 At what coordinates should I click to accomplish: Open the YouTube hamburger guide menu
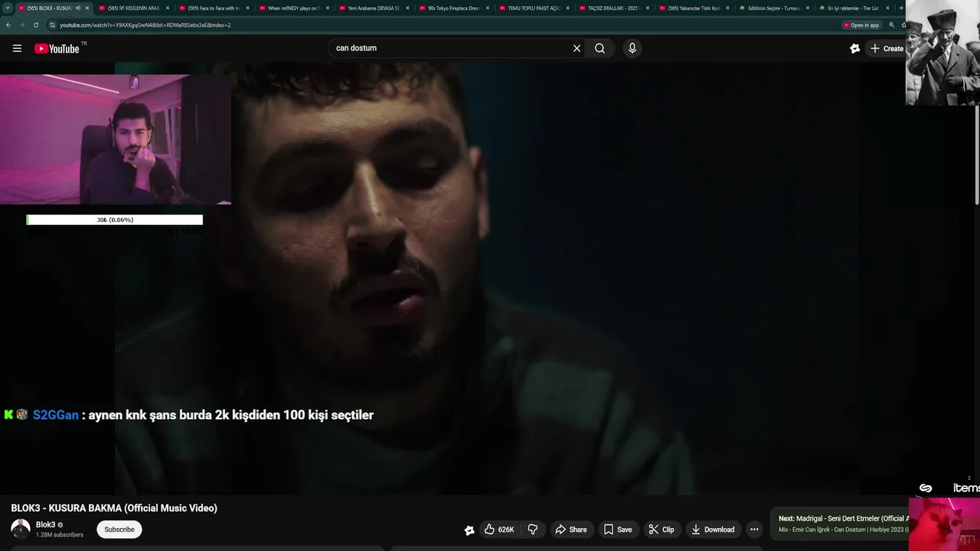pos(17,48)
